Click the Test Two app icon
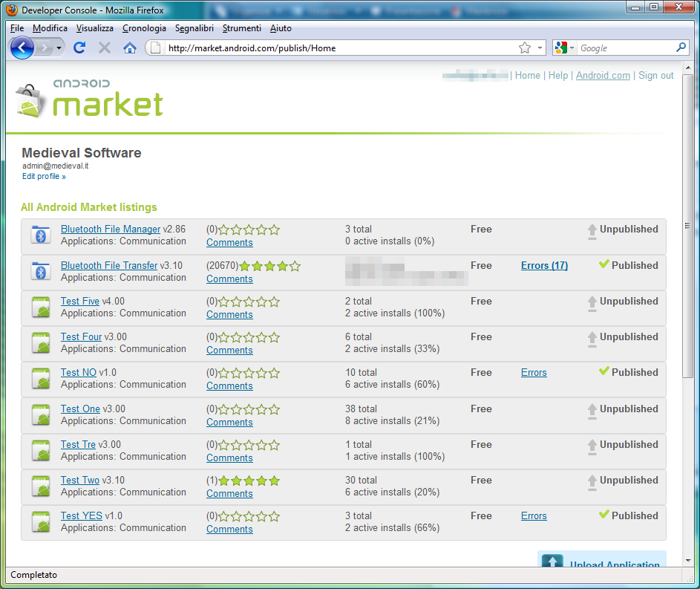This screenshot has height=589, width=700. (x=41, y=487)
